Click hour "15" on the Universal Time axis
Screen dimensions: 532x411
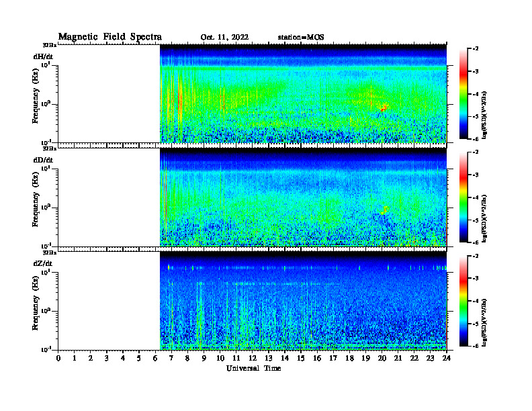(x=301, y=359)
